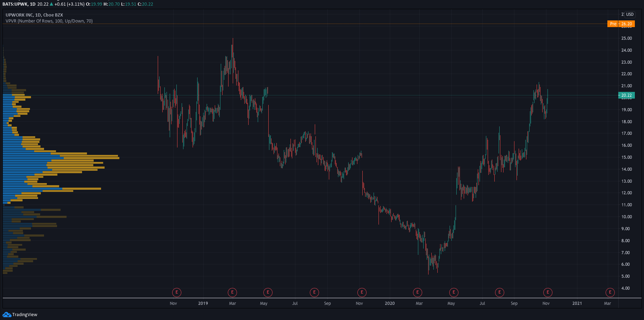Viewport: 644px width, 320px height.
Task: Click the 2020 label on the time axis
Action: [x=389, y=303]
